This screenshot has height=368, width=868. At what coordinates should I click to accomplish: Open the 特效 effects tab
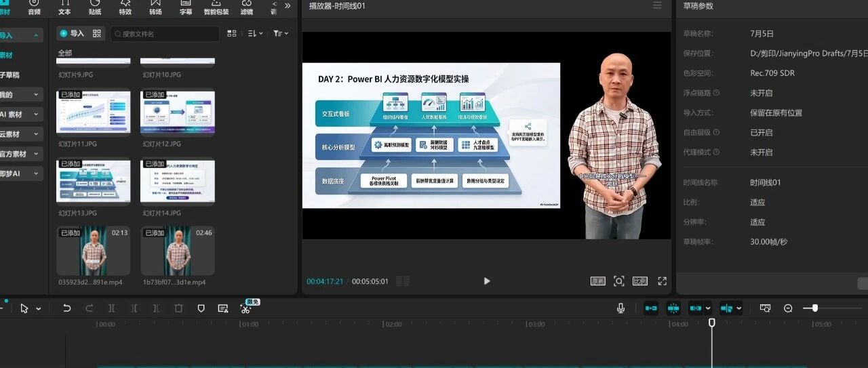tap(125, 7)
